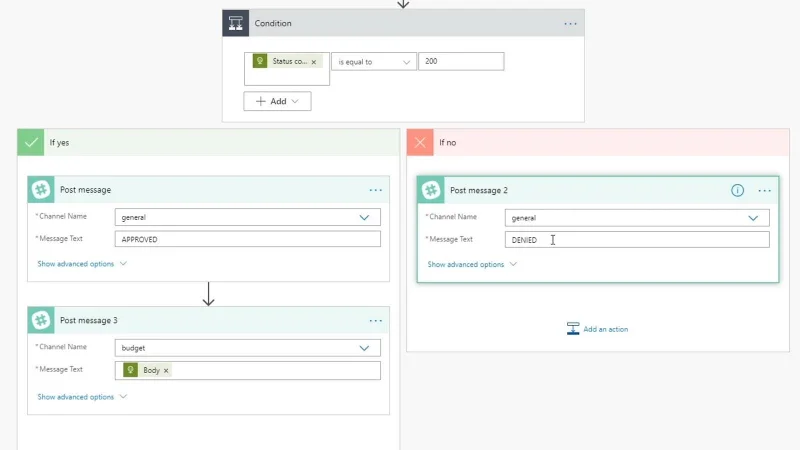The width and height of the screenshot is (800, 450).
Task: Click the info icon on Post message 2
Action: [x=737, y=190]
